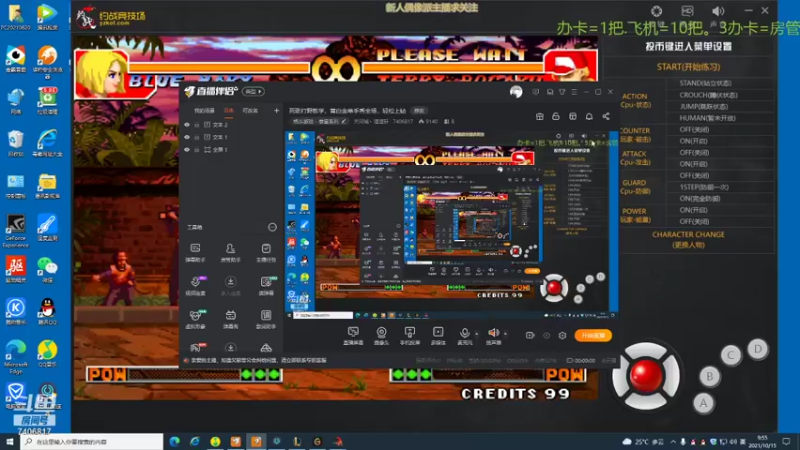The width and height of the screenshot is (800, 450).
Task: Click the record camera icon beside Start Live
Action: point(530,335)
